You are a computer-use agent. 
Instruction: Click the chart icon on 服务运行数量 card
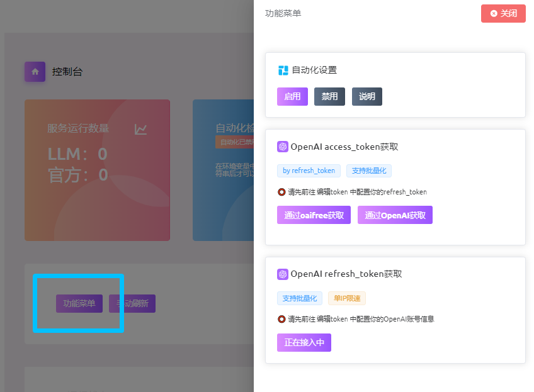140,129
